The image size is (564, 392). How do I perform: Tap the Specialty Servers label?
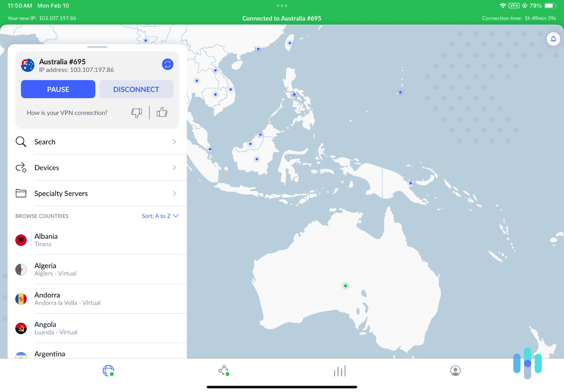(x=61, y=193)
